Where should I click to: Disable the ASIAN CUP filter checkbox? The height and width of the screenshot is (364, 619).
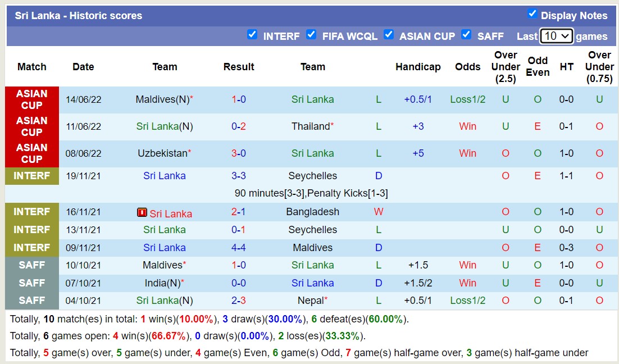point(389,34)
